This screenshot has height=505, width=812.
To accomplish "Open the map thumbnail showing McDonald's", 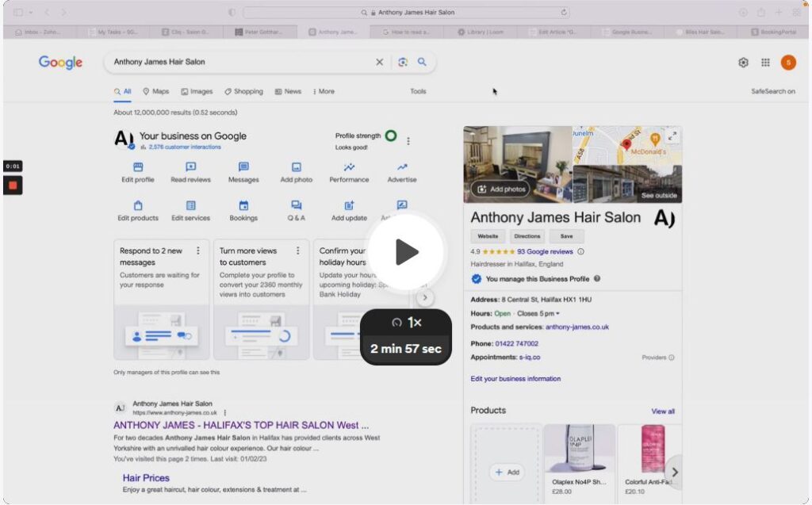I will pyautogui.click(x=627, y=146).
